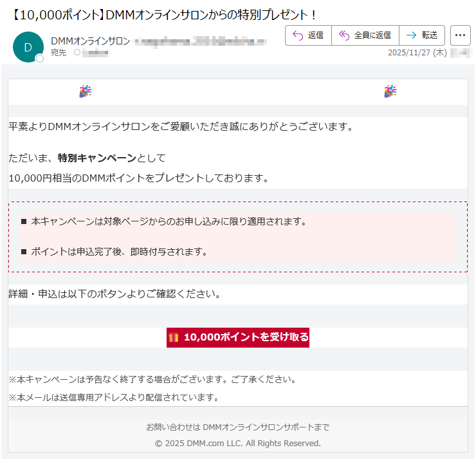Click the bold 特別キャンペーン text

pos(97,158)
